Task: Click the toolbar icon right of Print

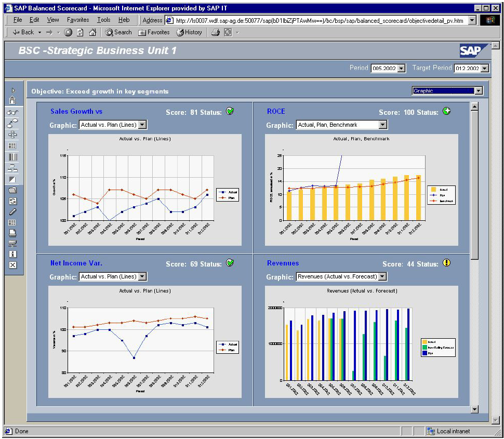Action: point(228,32)
